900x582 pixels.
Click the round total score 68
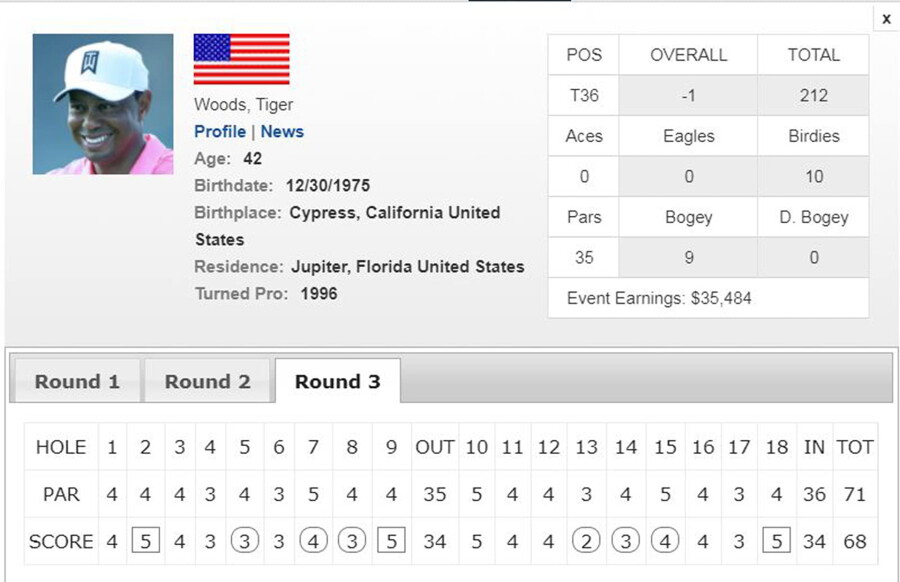click(855, 541)
